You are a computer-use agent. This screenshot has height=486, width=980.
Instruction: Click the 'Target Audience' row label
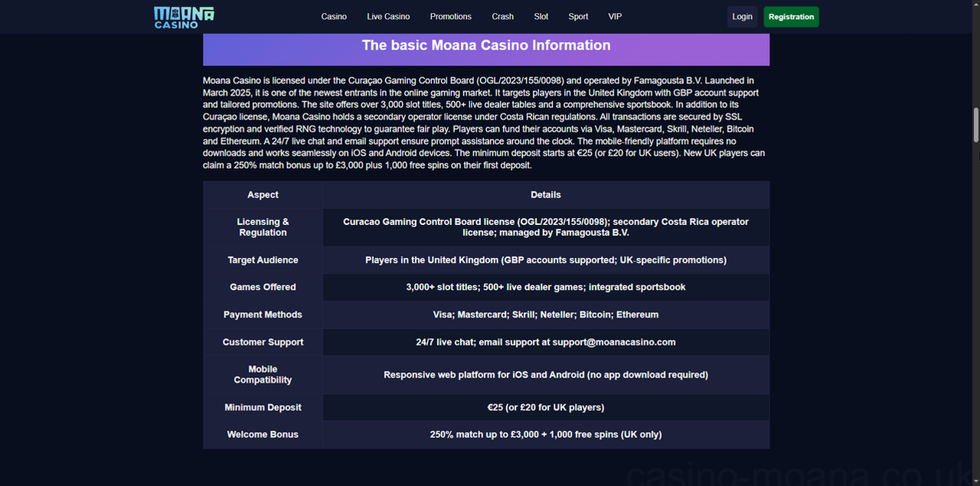pos(263,260)
